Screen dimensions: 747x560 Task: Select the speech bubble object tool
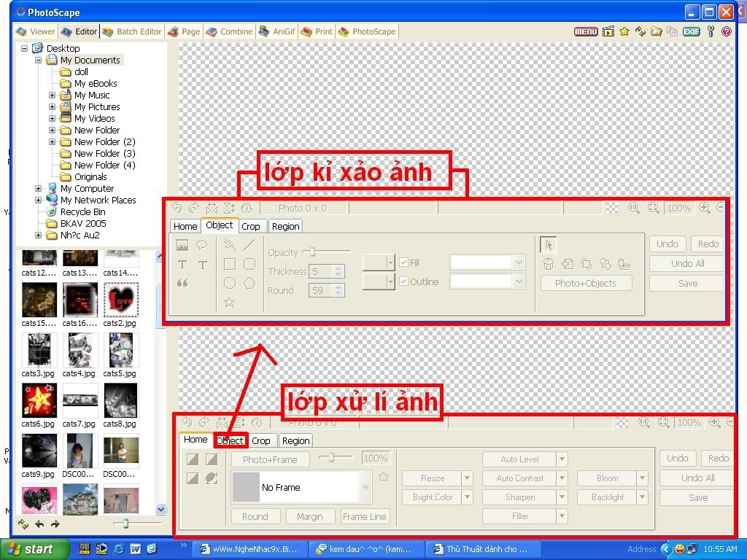[x=202, y=245]
